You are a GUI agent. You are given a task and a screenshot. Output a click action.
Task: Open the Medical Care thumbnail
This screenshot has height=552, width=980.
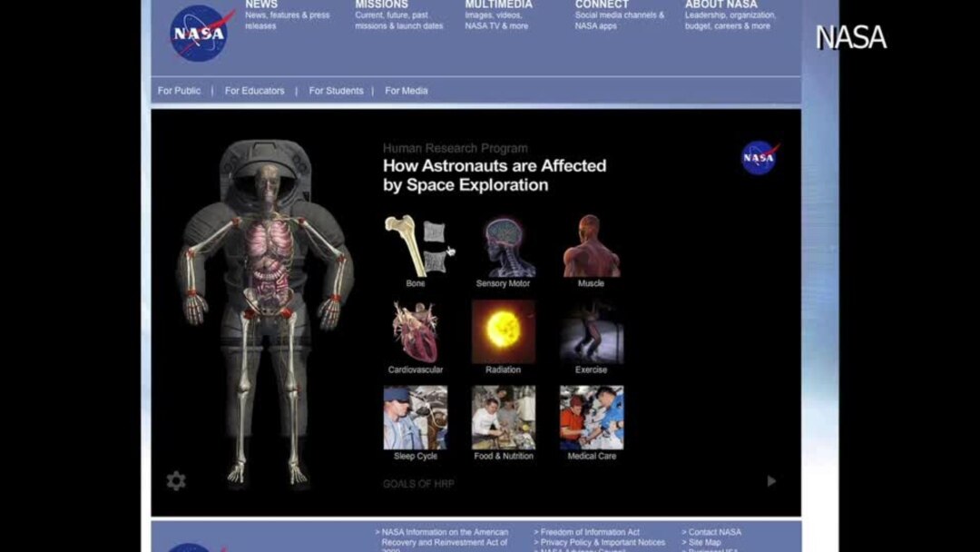(x=591, y=418)
